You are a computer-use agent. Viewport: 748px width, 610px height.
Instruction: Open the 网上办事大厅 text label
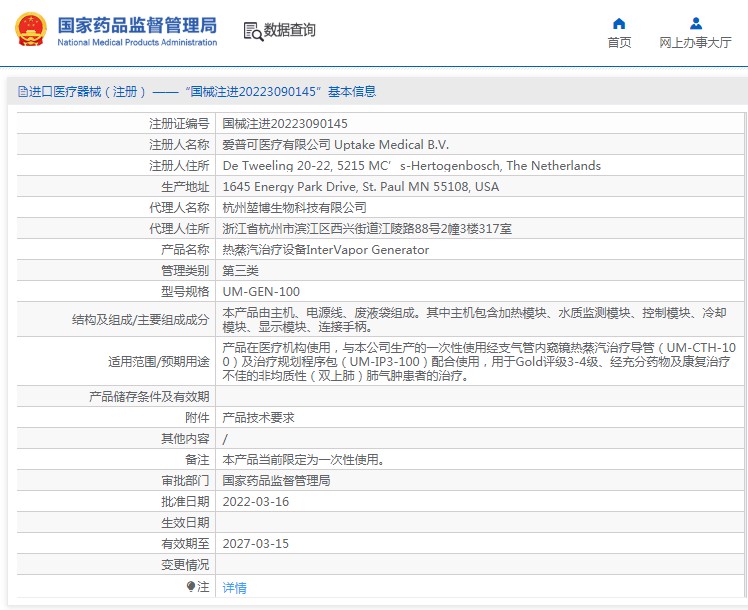695,43
